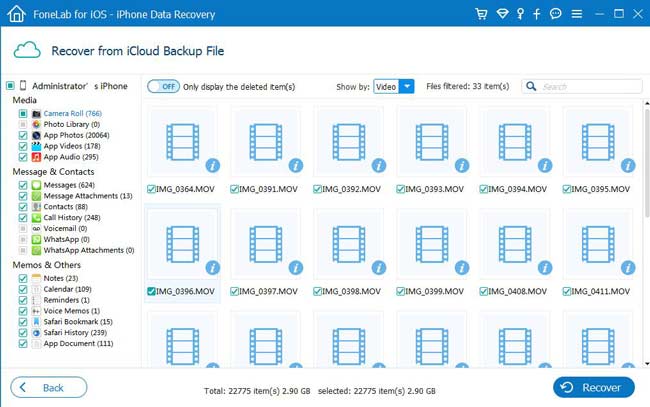Uncheck IMG_0411.MOV checkbox

[x=567, y=291]
